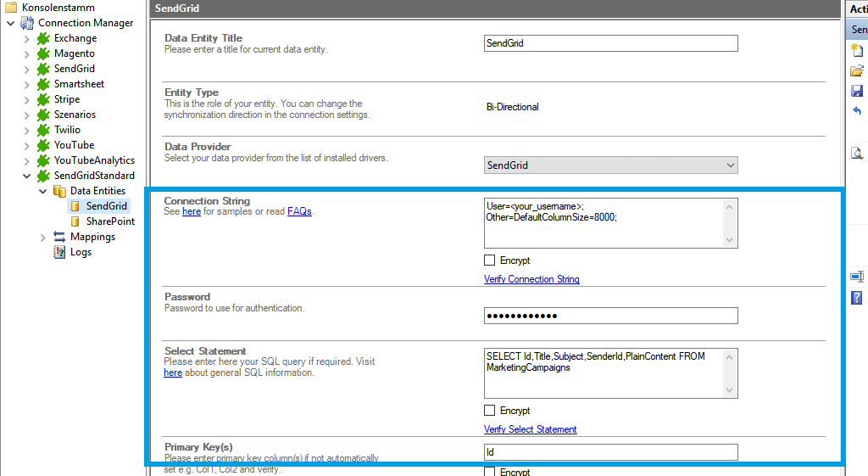
Task: Open the Data Provider dropdown
Action: [610, 165]
